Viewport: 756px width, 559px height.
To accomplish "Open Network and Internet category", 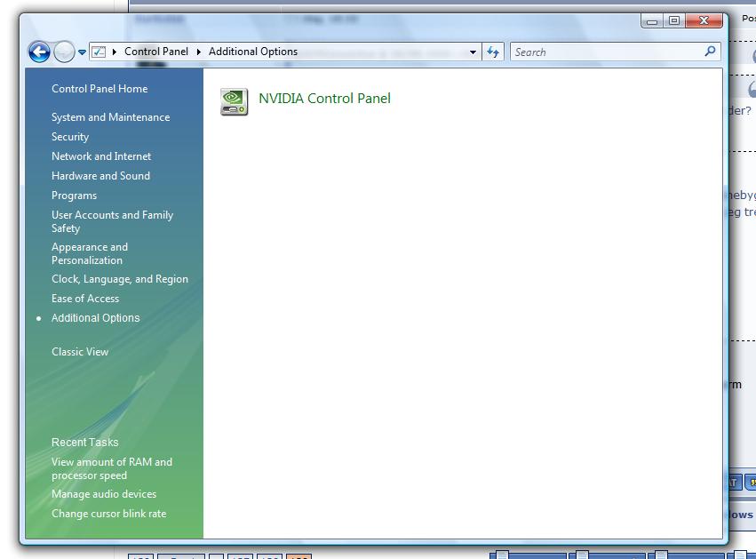I will click(101, 156).
